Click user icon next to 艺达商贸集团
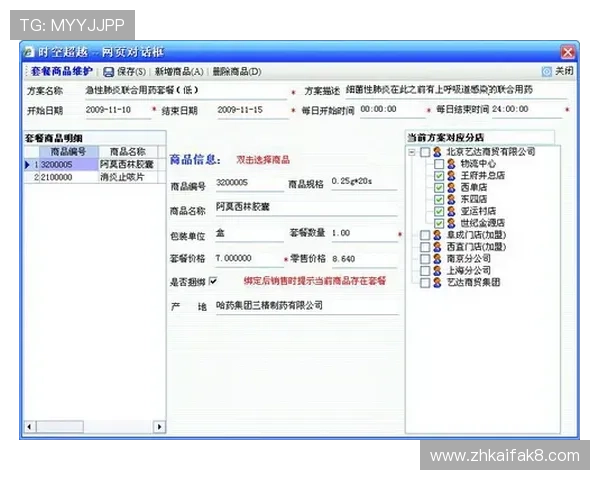600x480 pixels. 437,282
